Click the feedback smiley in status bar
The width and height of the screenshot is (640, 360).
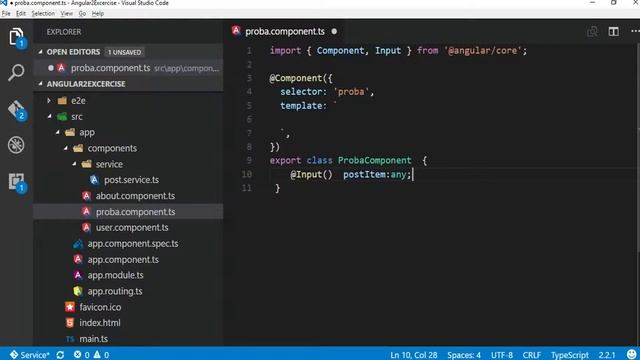[631, 354]
